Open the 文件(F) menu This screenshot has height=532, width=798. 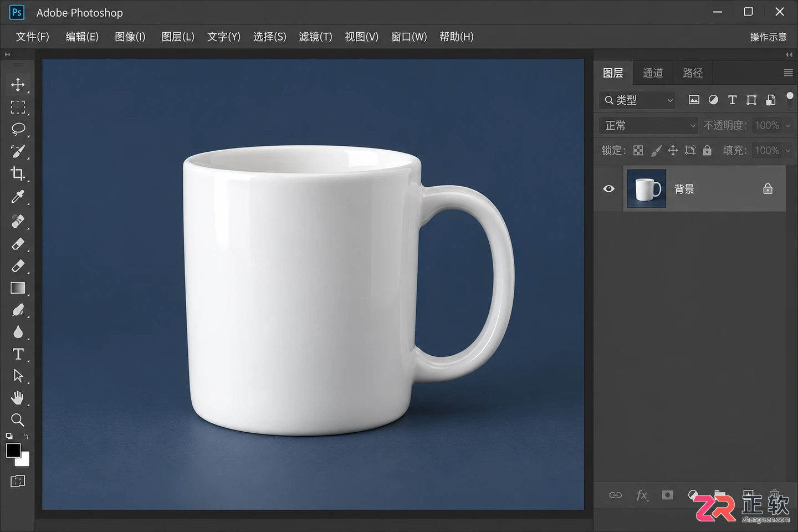point(33,37)
